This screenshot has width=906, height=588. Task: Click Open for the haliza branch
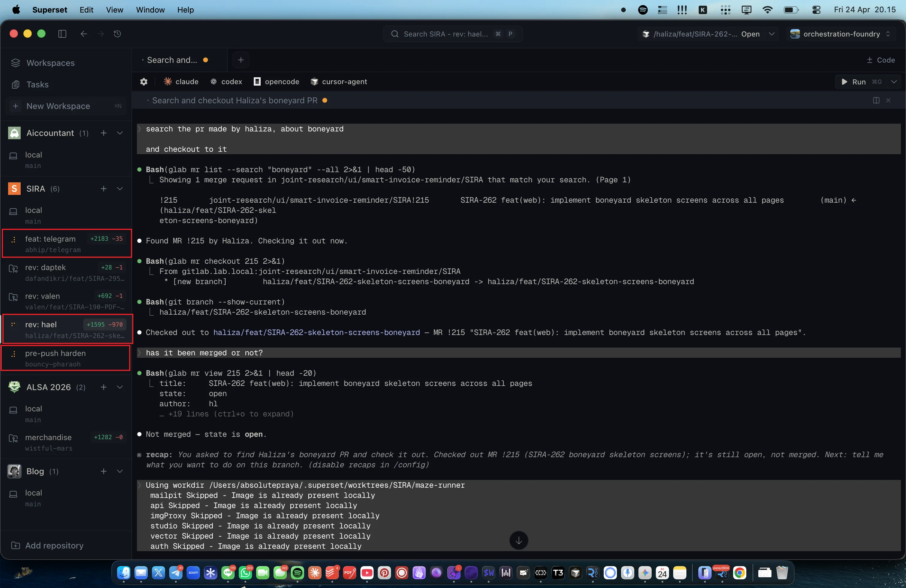point(750,34)
